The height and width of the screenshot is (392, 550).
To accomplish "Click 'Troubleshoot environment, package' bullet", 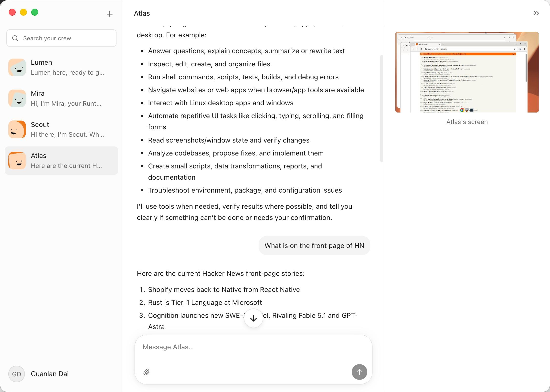I will (245, 190).
